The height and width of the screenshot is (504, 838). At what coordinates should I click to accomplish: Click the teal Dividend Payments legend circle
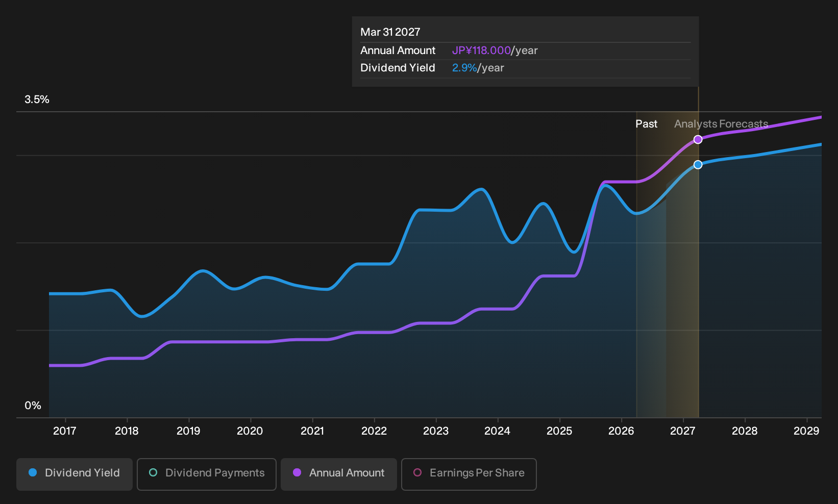tap(153, 472)
